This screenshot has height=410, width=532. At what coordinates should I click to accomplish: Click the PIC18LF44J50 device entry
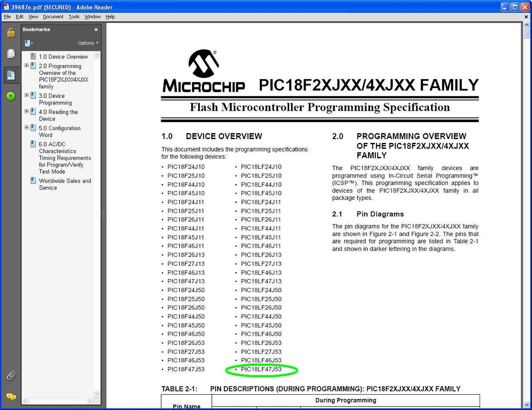click(261, 317)
